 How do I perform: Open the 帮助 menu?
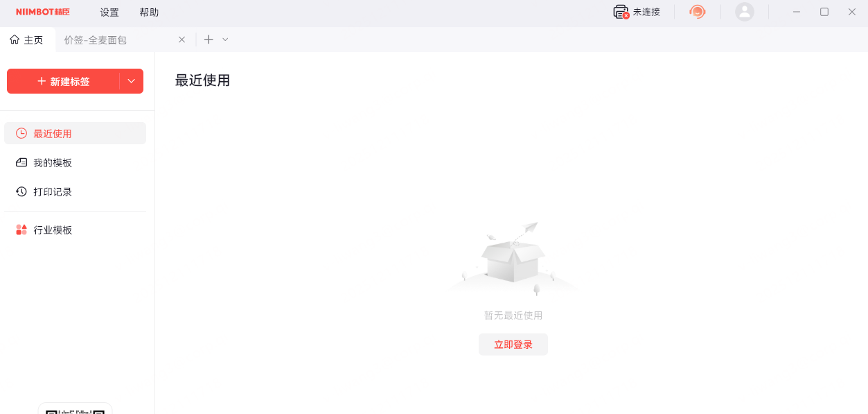click(x=149, y=12)
